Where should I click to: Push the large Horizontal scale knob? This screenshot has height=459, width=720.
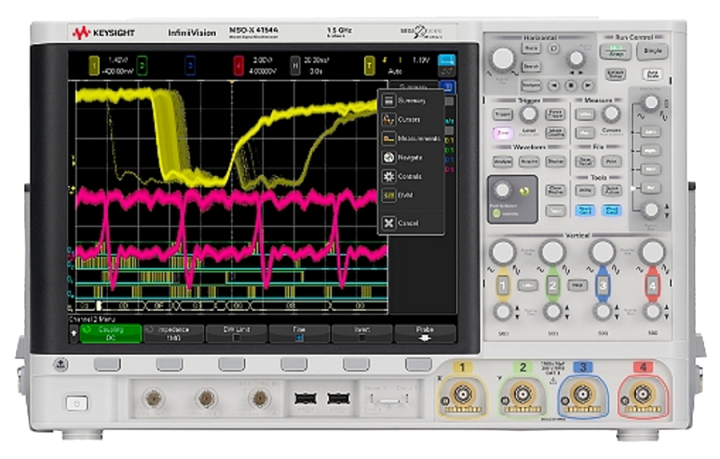(x=503, y=59)
